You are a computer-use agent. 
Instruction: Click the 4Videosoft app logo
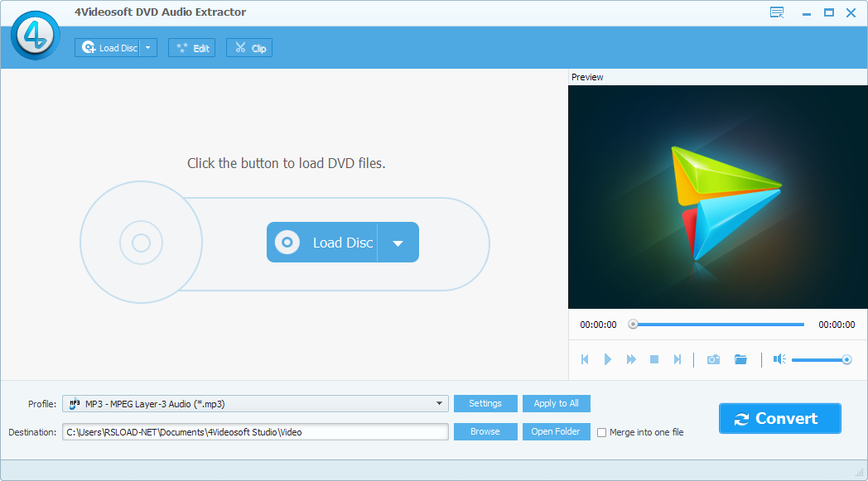(35, 36)
